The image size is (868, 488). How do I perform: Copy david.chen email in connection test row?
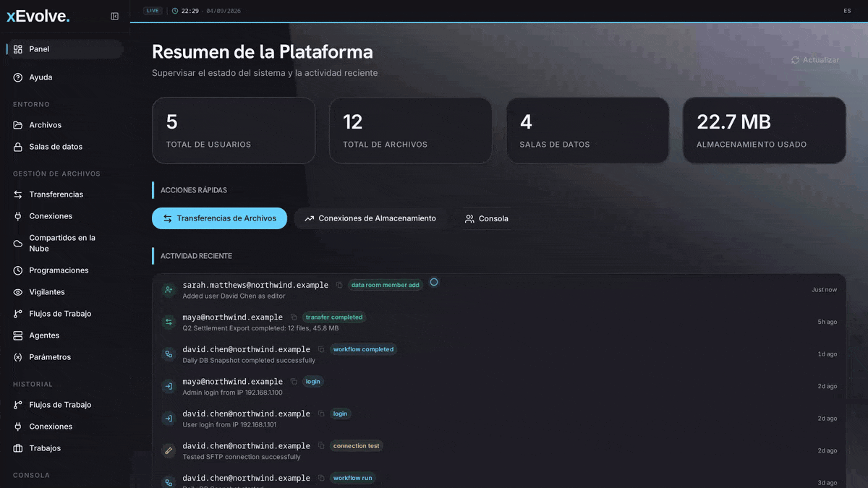[321, 446]
